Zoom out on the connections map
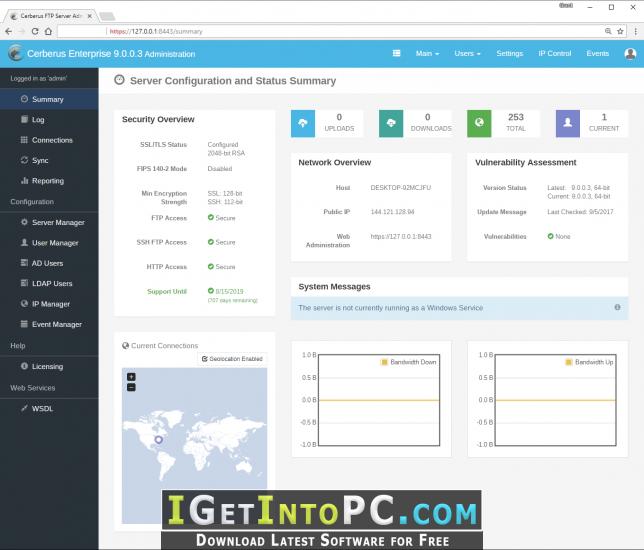644x550 pixels. coord(131,387)
